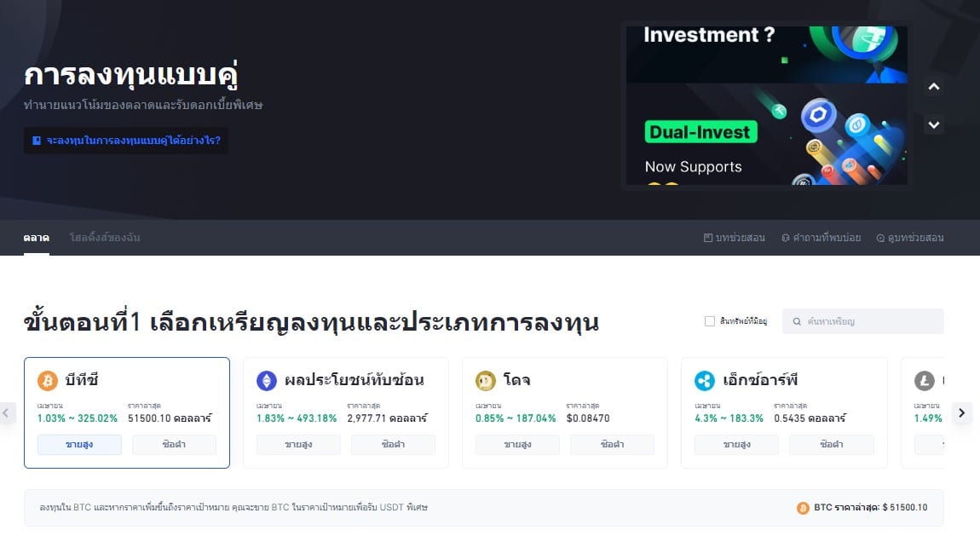Click the XRP icon on the เอ็กซ์อาร์พี card
This screenshot has height=536, width=980.
704,380
